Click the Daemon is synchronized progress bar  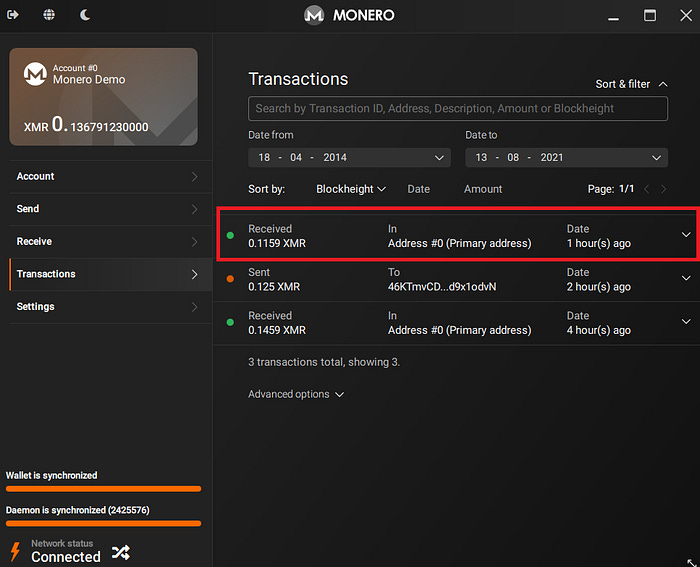point(104,523)
